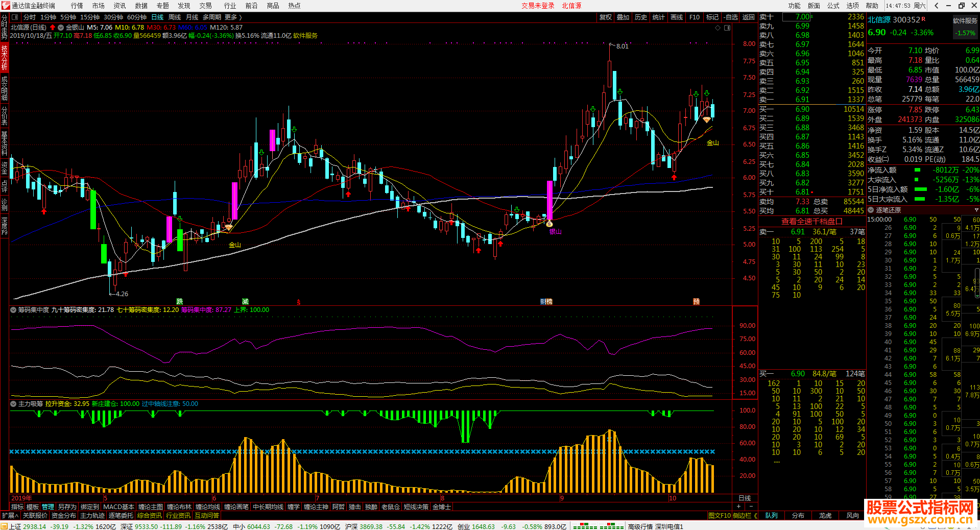Switch to 5分钟 period
The height and width of the screenshot is (530, 980).
[x=68, y=17]
